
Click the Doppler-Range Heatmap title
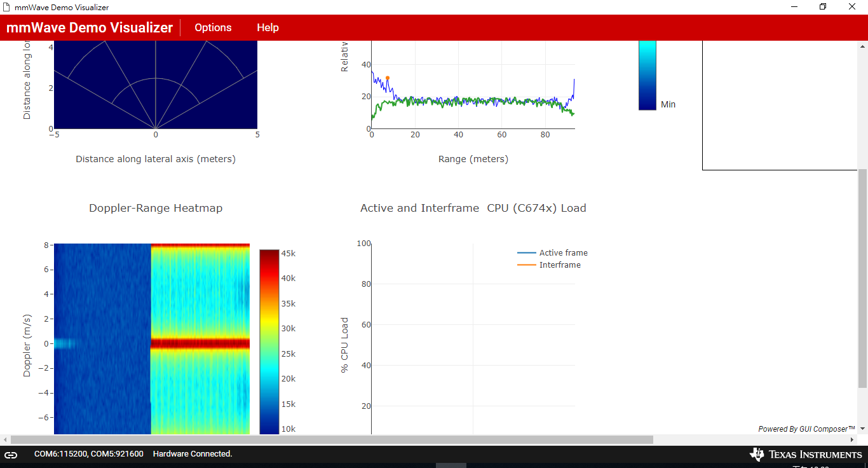(156, 208)
